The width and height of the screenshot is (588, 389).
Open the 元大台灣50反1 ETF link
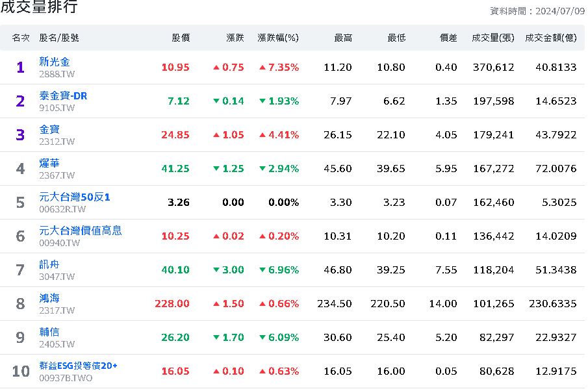[x=75, y=197]
